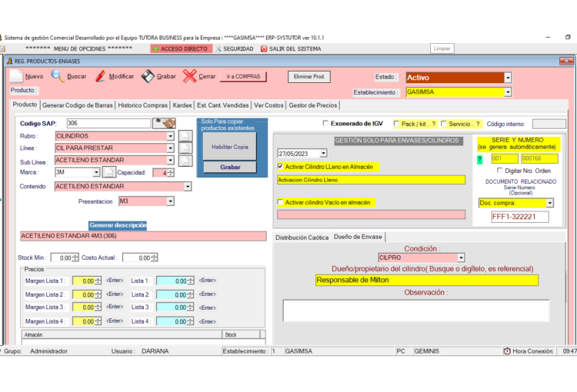Image resolution: width=577 pixels, height=392 pixels.
Task: Enable Activar cilindro Vacío en almacén
Action: tap(280, 202)
